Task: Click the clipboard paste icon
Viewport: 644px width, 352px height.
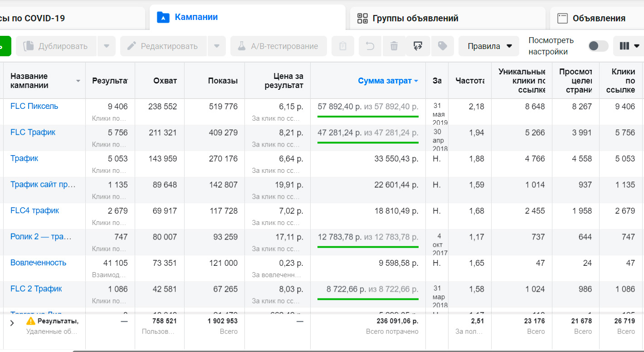Action: [x=343, y=46]
